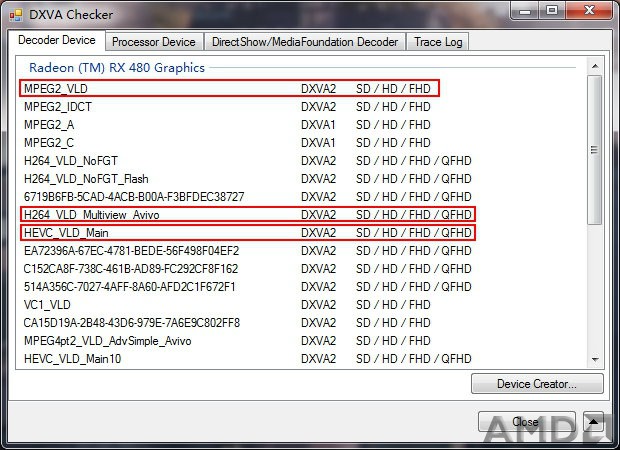
Task: Select the H264_VLD_NoFGT_Flash row
Action: [248, 179]
